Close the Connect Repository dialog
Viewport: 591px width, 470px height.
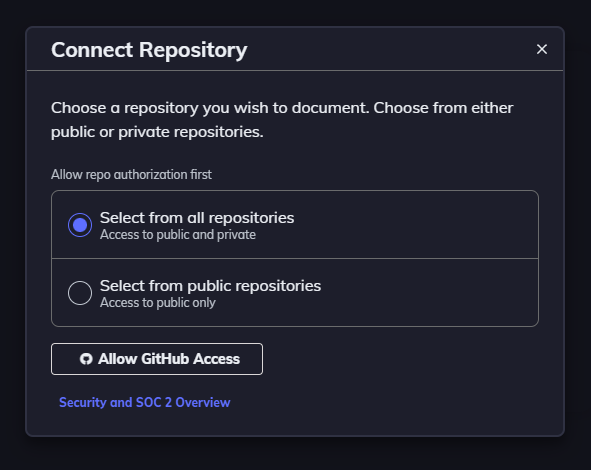click(542, 49)
